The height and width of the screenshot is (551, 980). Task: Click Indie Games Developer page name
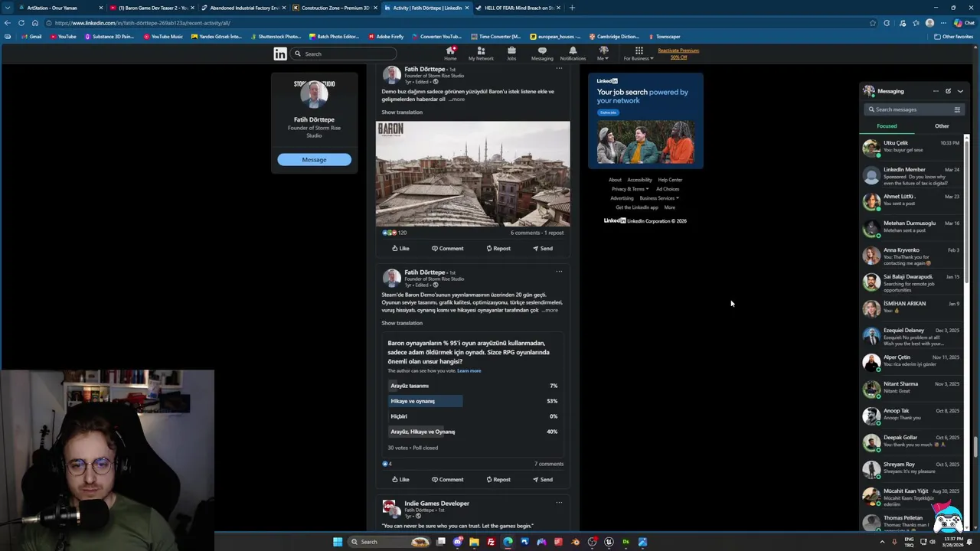436,503
